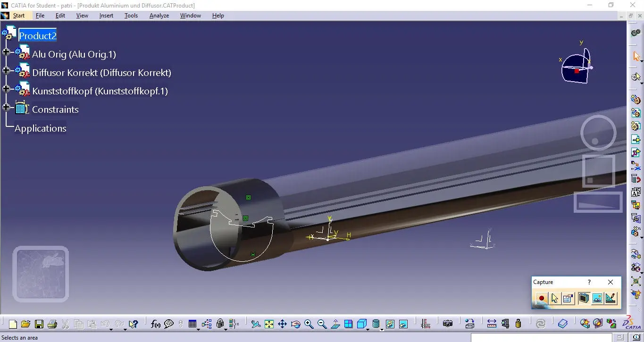Screen dimensions: 644x342
Task: Expand the Kunststoffkopf (Kunststoffkopf.1) node
Action: (x=6, y=89)
